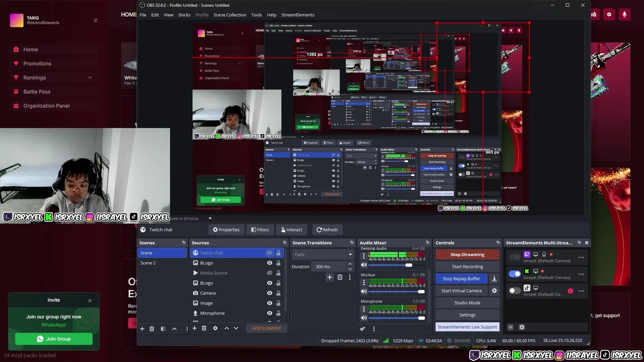The image size is (644, 362).
Task: Click ADD ELEMENT button
Action: (x=267, y=328)
